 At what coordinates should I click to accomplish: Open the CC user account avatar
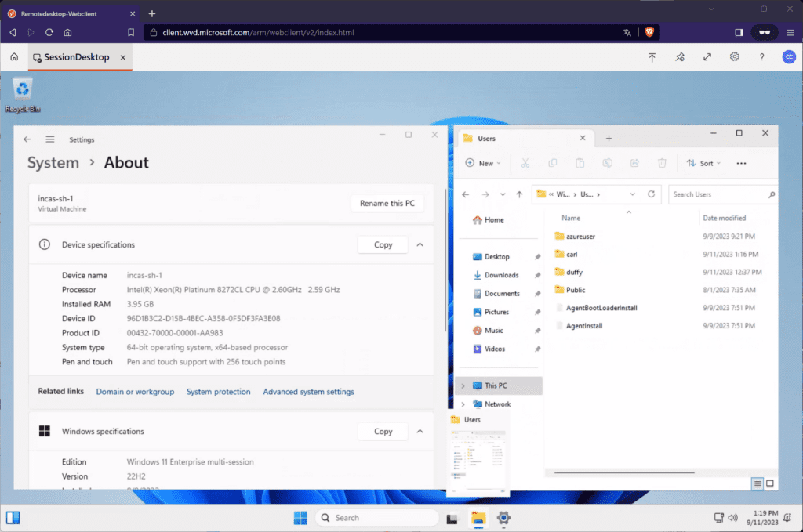789,56
